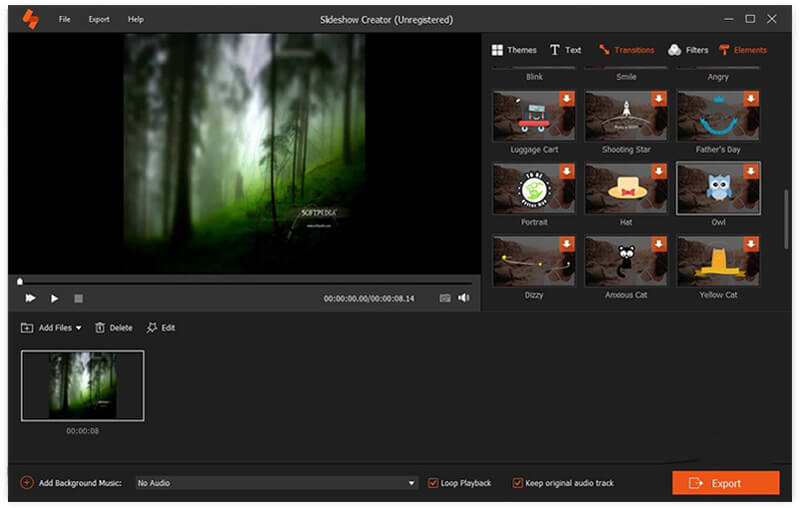Download the Luggage Cart element
Image resolution: width=800 pixels, height=508 pixels.
pos(567,98)
